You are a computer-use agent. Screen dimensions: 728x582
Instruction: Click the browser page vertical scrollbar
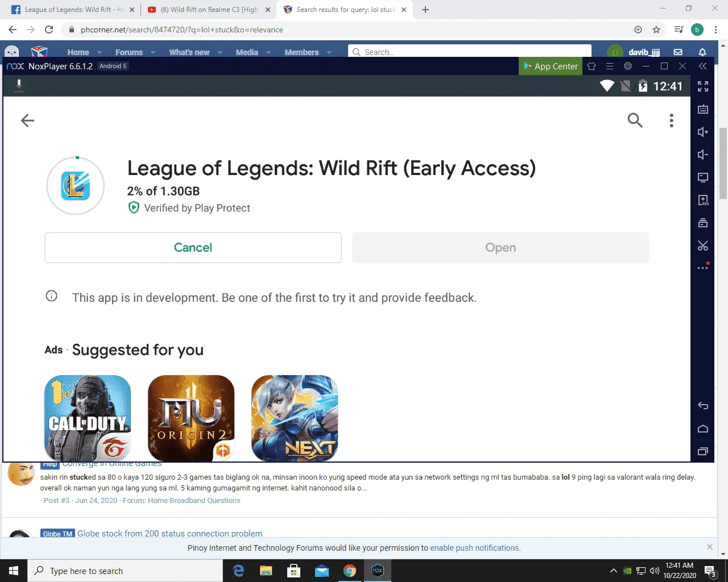(723, 164)
